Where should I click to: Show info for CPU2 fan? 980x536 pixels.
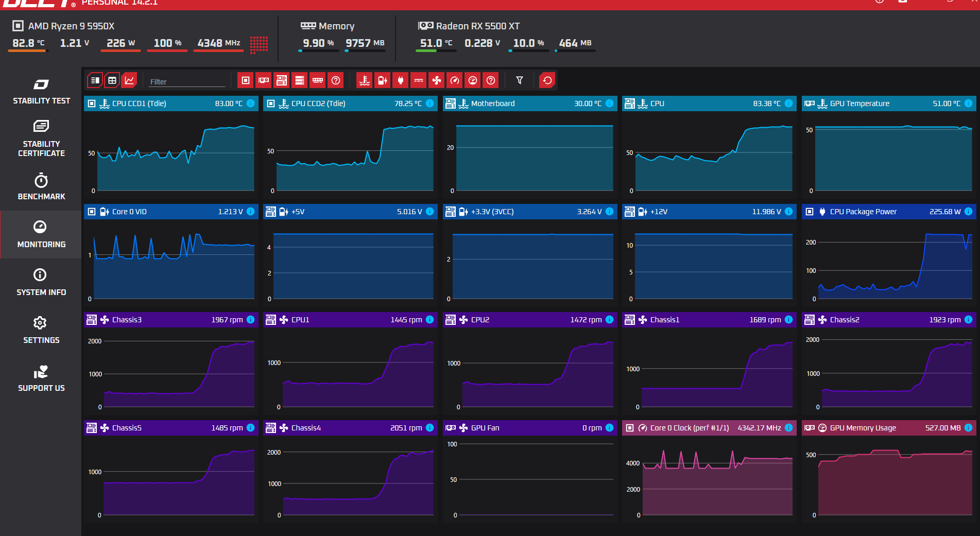609,320
